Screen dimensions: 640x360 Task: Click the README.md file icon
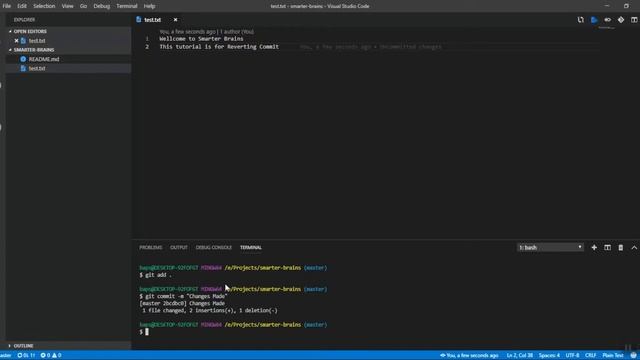[x=23, y=59]
